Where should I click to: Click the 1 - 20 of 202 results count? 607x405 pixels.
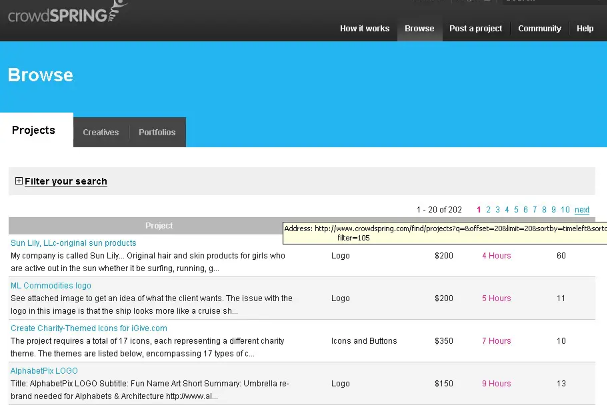(x=439, y=209)
